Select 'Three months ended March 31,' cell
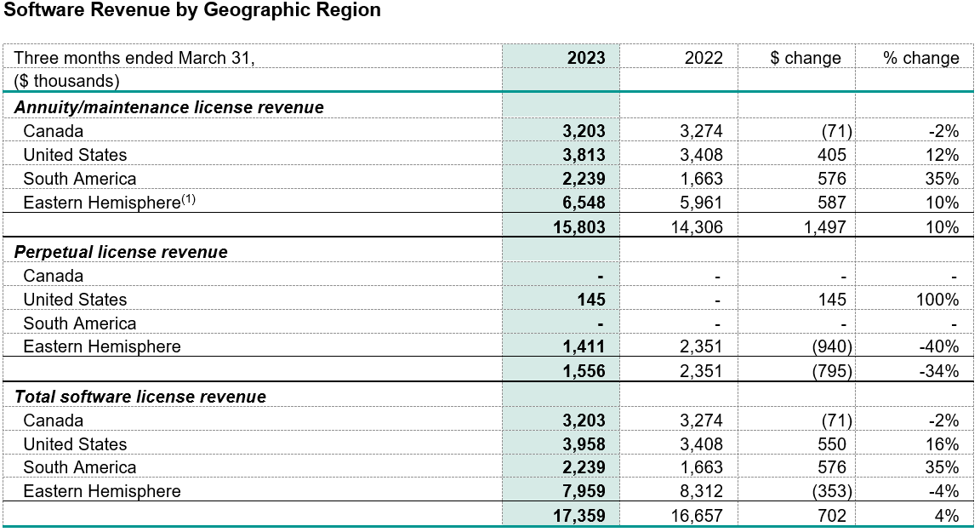Screen dimensions: 980x532 coord(134,58)
